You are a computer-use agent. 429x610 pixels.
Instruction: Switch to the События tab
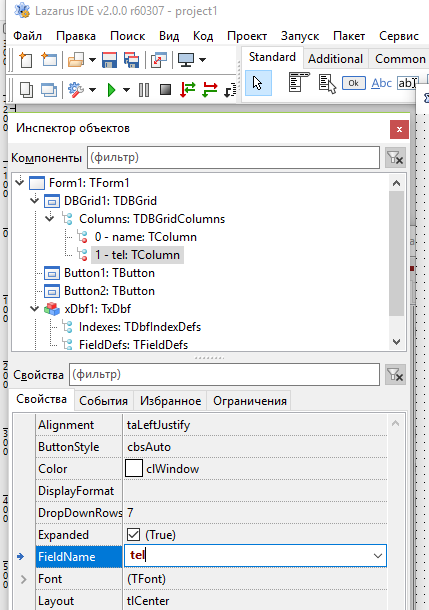tap(103, 401)
